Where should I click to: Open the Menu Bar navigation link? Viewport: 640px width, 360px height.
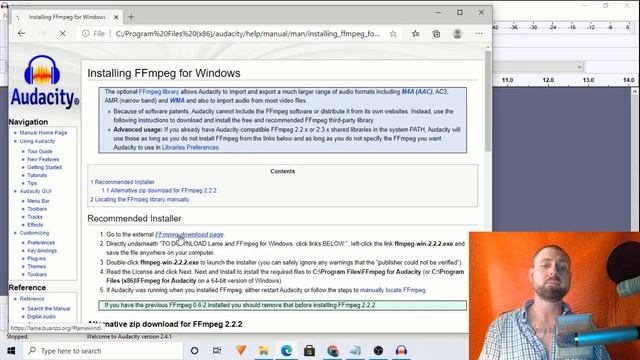coord(38,201)
